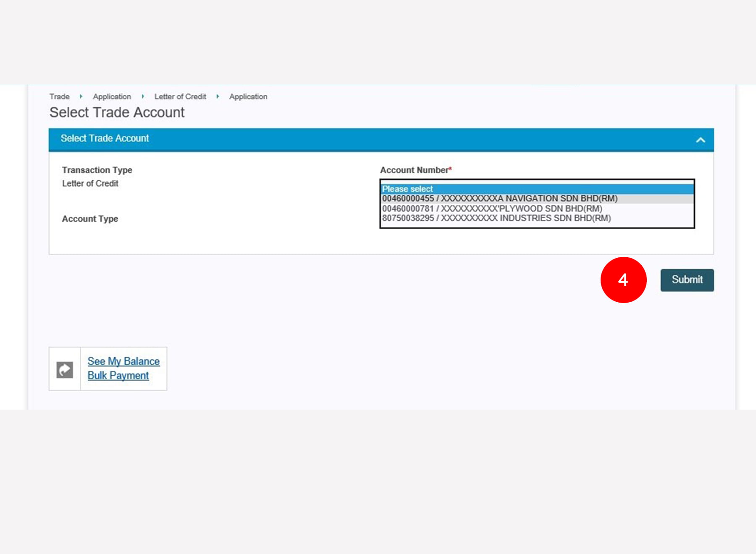Go to the Trade breadcrumb
This screenshot has height=554, width=756.
[59, 97]
